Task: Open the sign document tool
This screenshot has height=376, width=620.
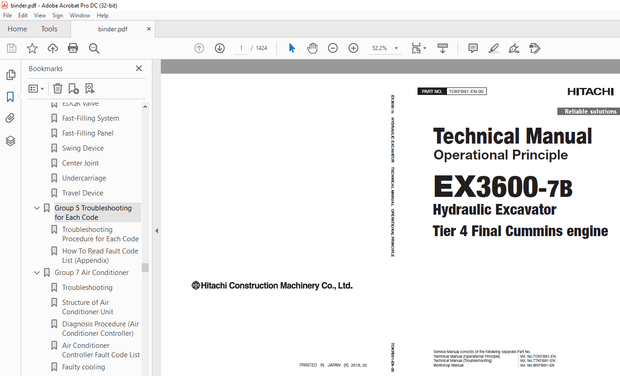Action: (x=514, y=48)
